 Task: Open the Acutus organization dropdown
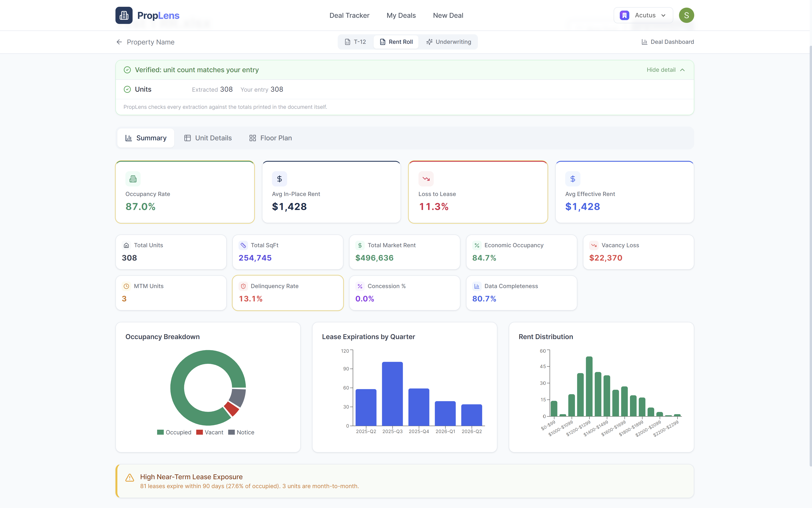(x=643, y=15)
